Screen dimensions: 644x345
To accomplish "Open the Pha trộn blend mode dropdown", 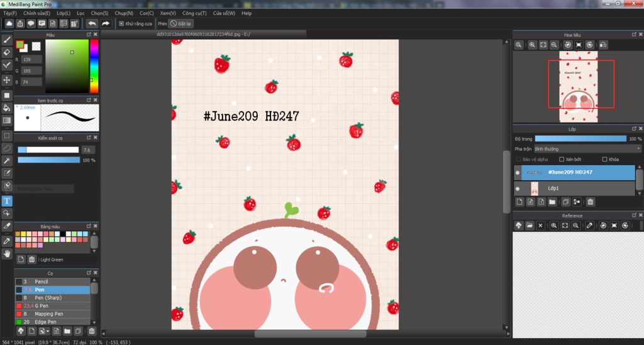I will 588,149.
